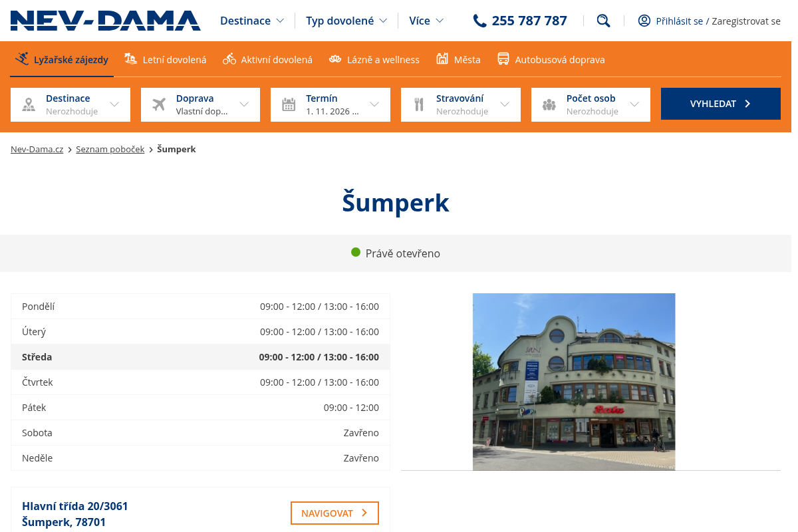The height and width of the screenshot is (532, 798).
Task: Click the skier icon in the category bar
Action: pos(23,59)
